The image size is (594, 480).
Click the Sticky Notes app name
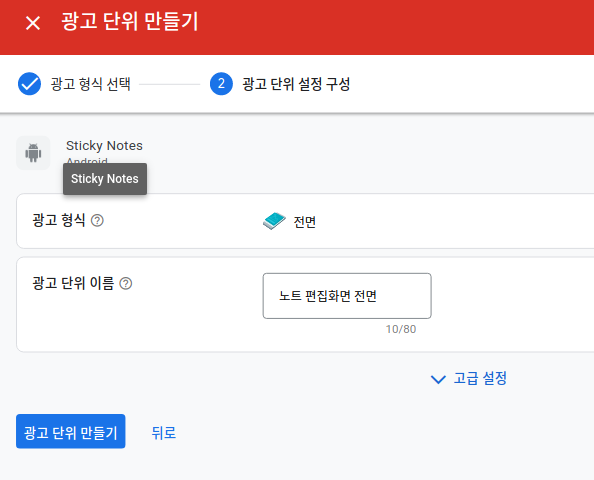[104, 145]
